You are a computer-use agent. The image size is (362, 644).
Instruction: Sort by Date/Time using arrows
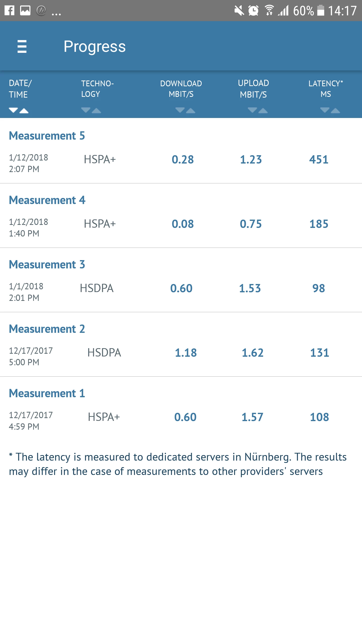pos(19,110)
